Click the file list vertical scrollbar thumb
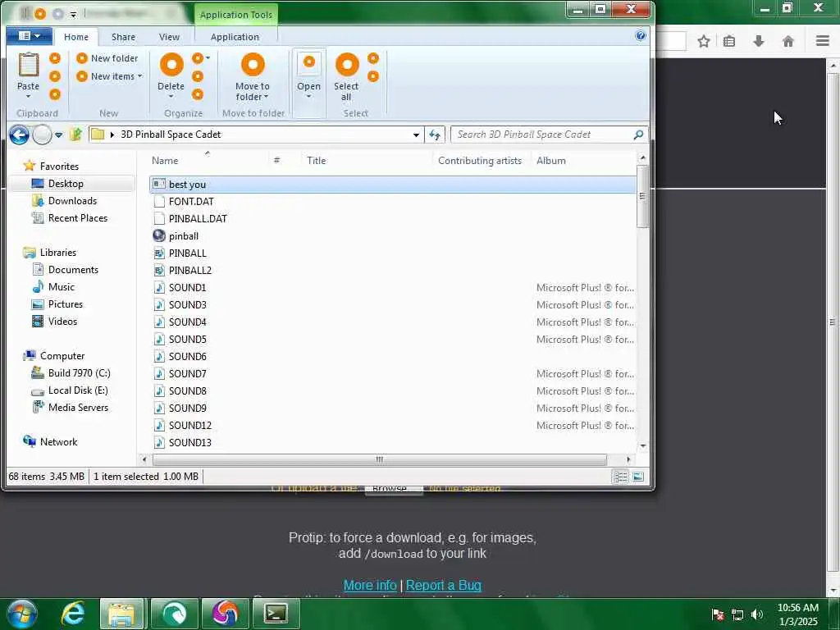The image size is (840, 630). click(642, 196)
